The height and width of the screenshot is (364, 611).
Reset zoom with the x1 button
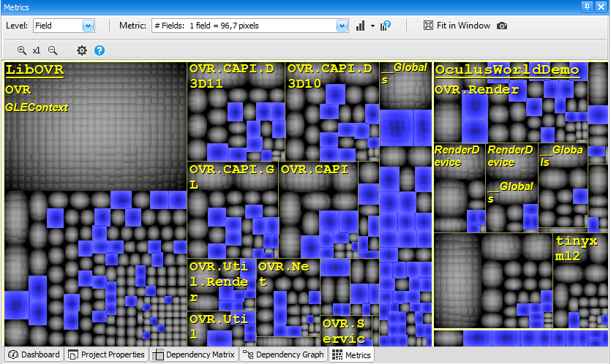point(37,50)
